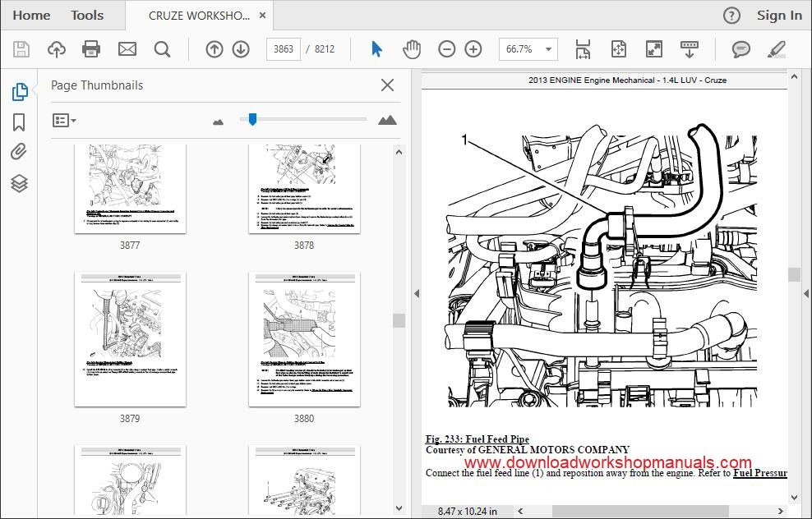Click the Save file icon
Image resolution: width=812 pixels, height=519 pixels.
(21, 49)
